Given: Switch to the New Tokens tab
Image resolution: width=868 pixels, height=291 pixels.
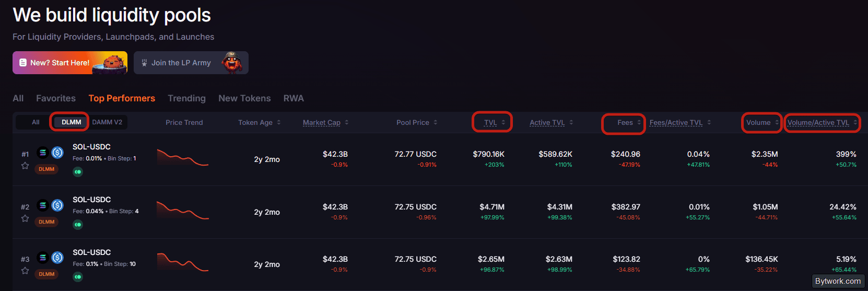Looking at the screenshot, I should (x=244, y=98).
